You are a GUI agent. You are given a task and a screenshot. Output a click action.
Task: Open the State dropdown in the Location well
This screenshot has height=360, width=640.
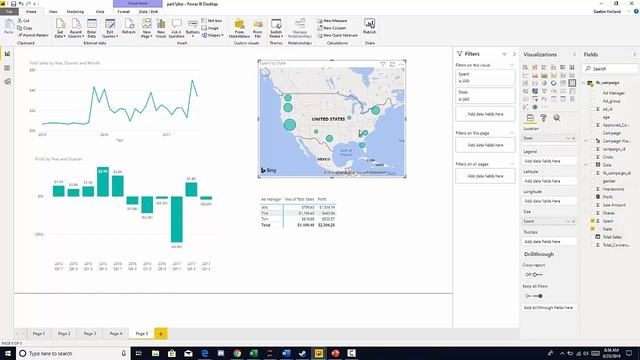[x=568, y=138]
